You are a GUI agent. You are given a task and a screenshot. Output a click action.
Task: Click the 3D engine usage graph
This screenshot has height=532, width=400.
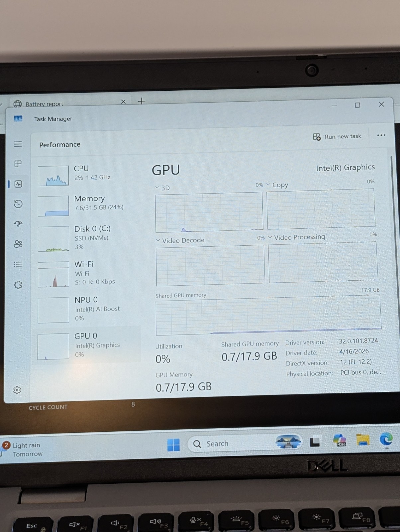click(209, 212)
